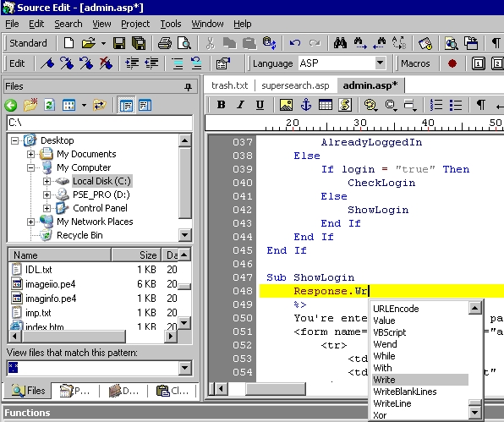
Task: Click the Replace icon in Standard toolbar
Action: (399, 43)
